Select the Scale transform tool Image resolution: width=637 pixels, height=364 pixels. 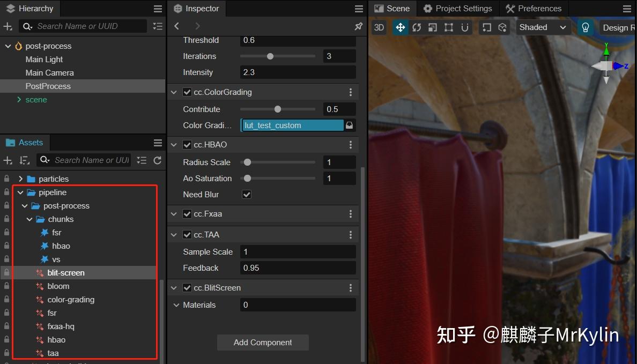click(433, 27)
